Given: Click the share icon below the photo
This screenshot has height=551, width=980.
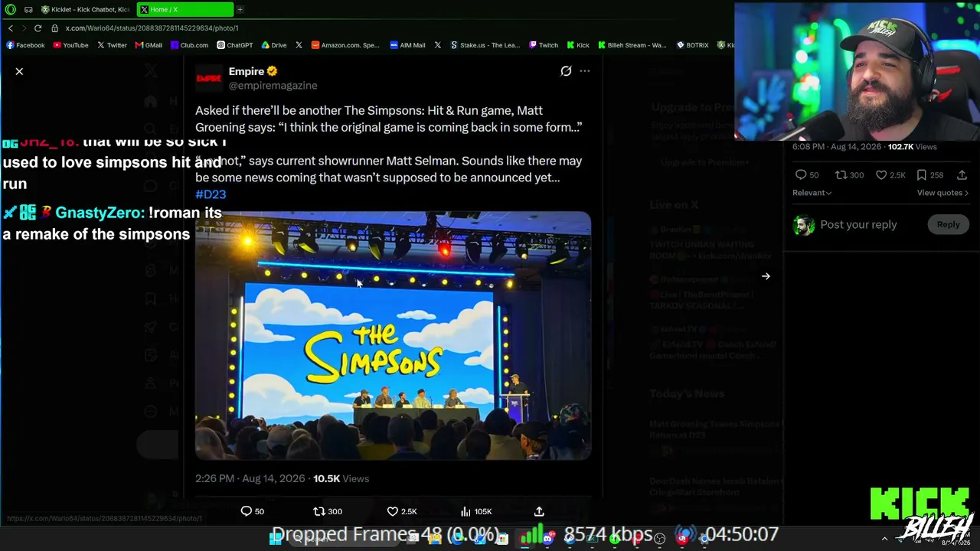Looking at the screenshot, I should pyautogui.click(x=539, y=511).
